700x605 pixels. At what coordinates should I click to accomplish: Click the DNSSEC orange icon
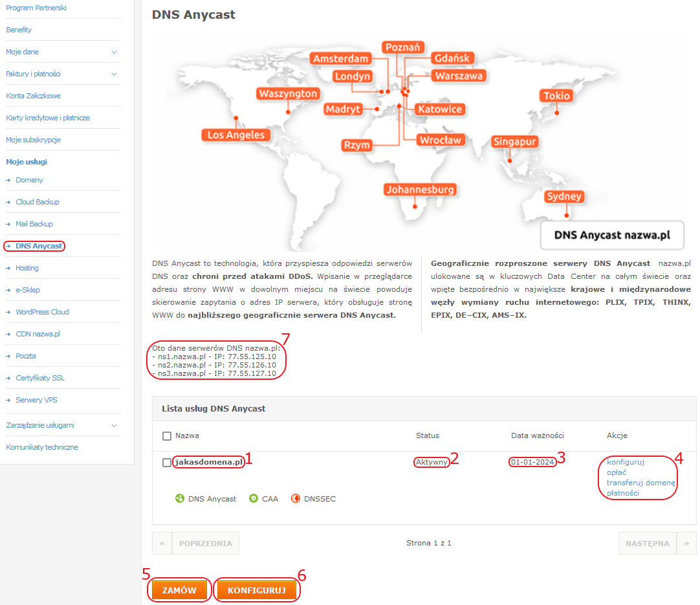point(296,498)
